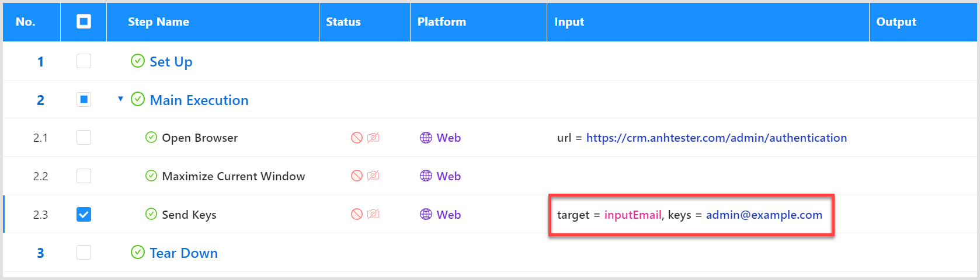
Task: Select the Maximize Current Window step name
Action: coord(234,176)
